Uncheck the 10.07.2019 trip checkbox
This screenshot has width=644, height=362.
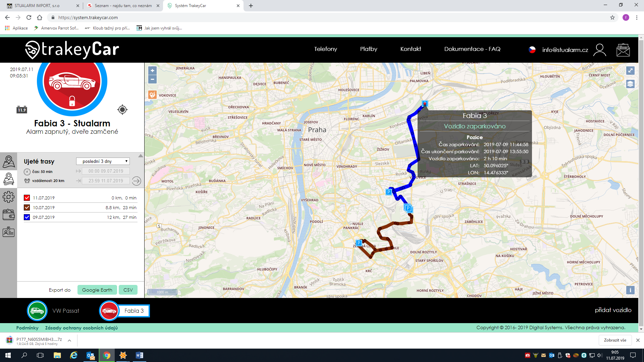(x=26, y=207)
